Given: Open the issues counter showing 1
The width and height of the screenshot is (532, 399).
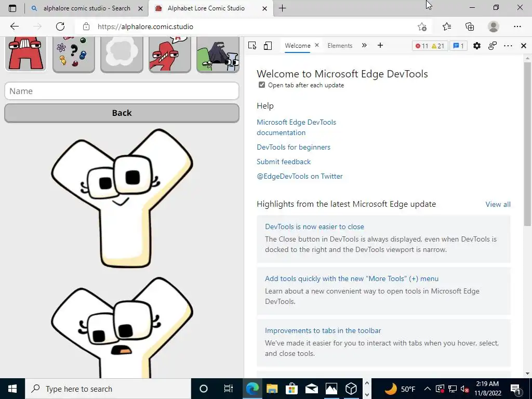Looking at the screenshot, I should pyautogui.click(x=458, y=46).
